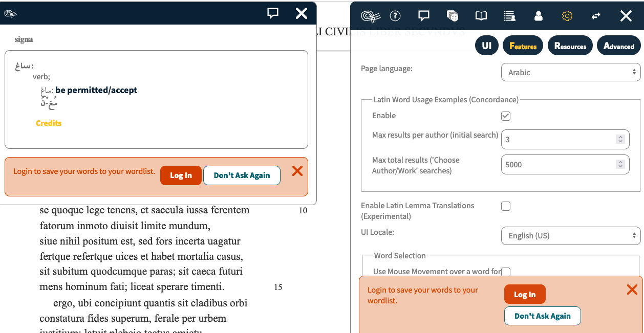
Task: Click the gear Options icon
Action: 567,16
